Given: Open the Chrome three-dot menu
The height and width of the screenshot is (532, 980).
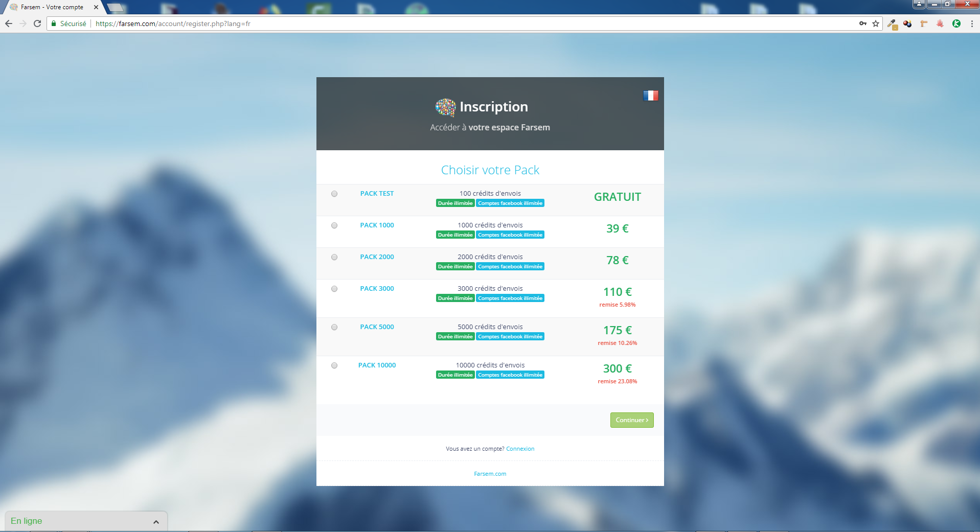Looking at the screenshot, I should pos(972,24).
